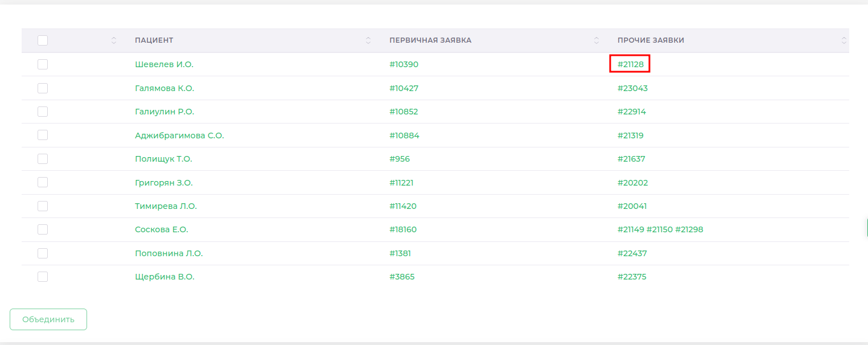Click the ПАЦИЕНТ column header label
The width and height of the screenshot is (868, 345).
[154, 40]
